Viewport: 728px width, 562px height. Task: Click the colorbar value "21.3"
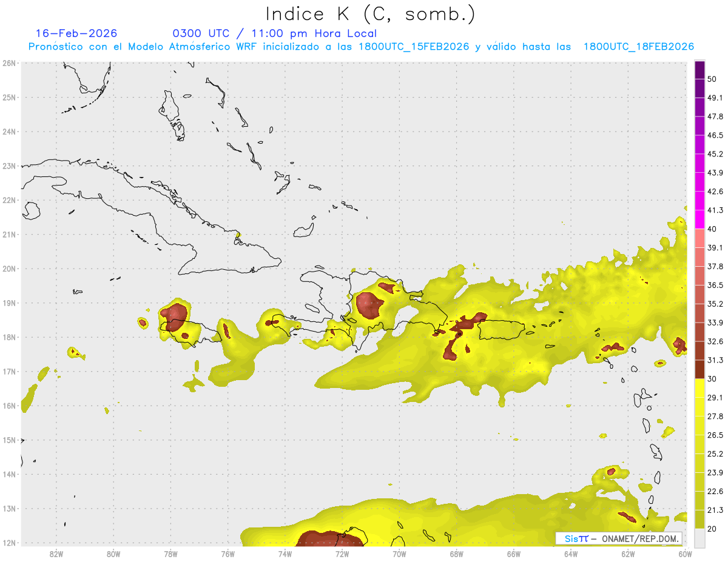(715, 510)
